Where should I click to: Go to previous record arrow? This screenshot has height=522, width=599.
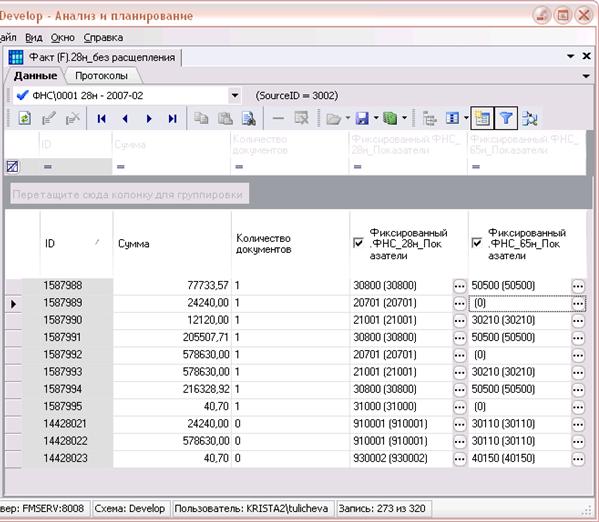(x=125, y=119)
